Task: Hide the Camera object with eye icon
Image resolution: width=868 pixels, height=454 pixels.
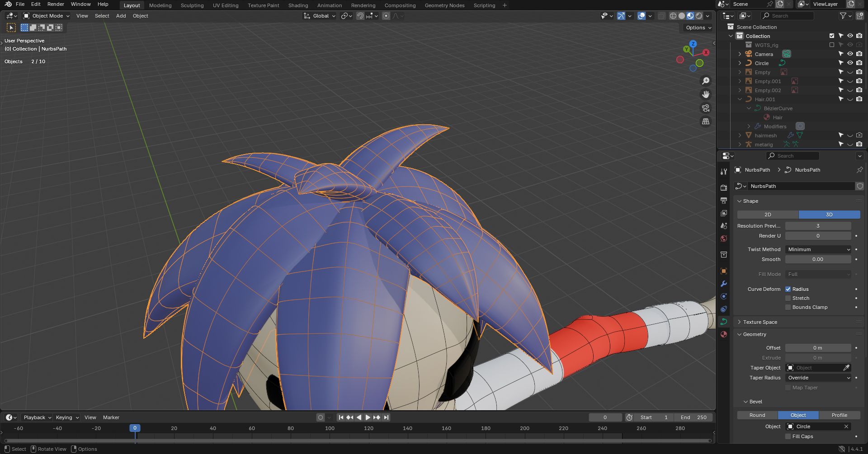Action: (850, 54)
